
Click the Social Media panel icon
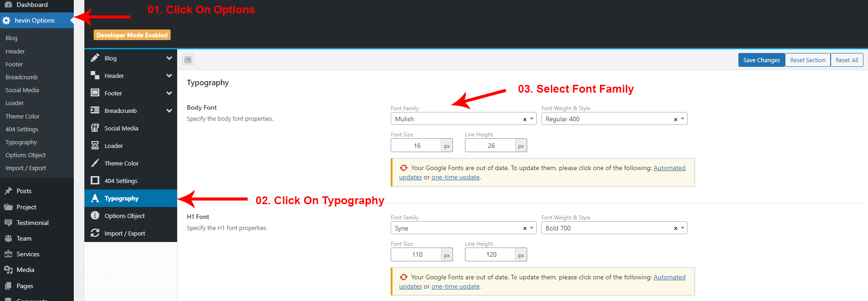[95, 128]
